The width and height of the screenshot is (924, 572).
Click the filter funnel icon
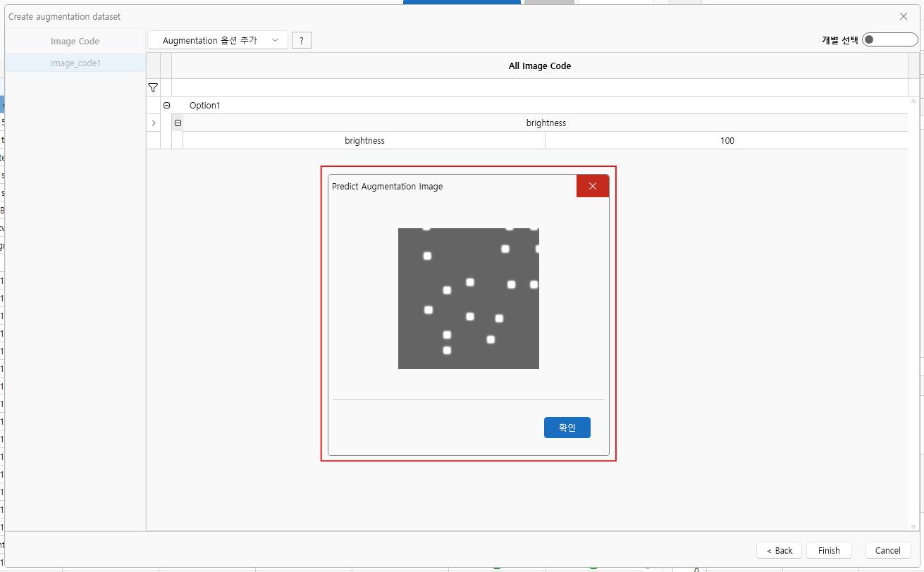click(x=153, y=88)
